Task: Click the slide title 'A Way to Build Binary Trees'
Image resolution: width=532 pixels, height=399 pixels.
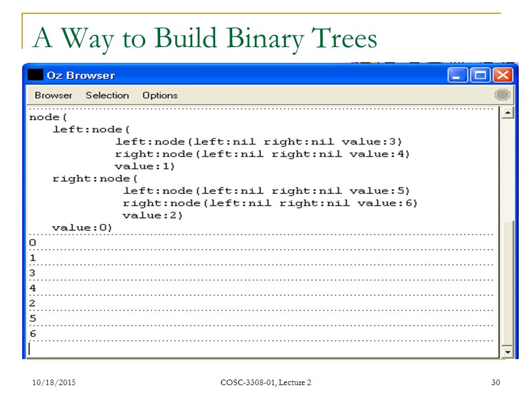Action: (205, 38)
